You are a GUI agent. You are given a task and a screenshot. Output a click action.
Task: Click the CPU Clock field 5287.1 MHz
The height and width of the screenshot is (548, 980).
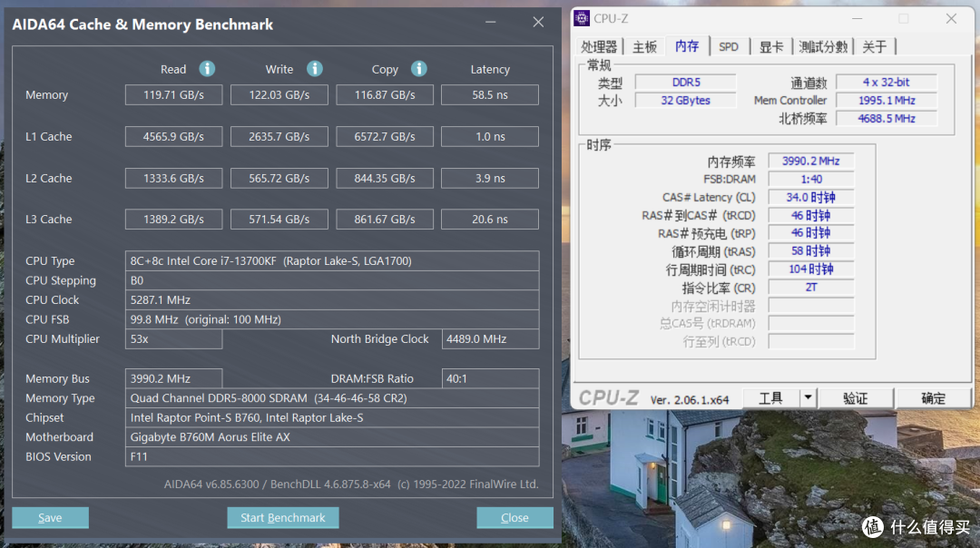pos(332,300)
